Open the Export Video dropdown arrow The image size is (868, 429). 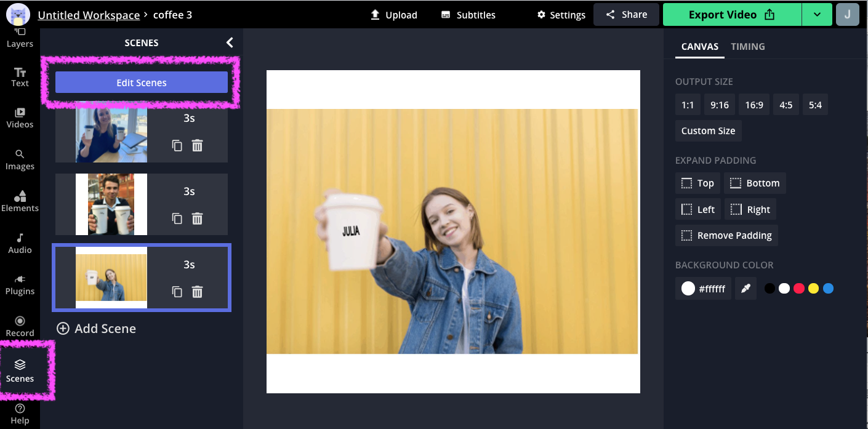click(817, 14)
